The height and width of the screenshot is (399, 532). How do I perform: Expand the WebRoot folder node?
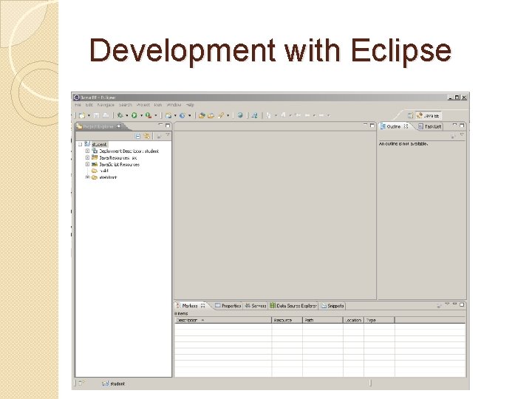tap(87, 177)
